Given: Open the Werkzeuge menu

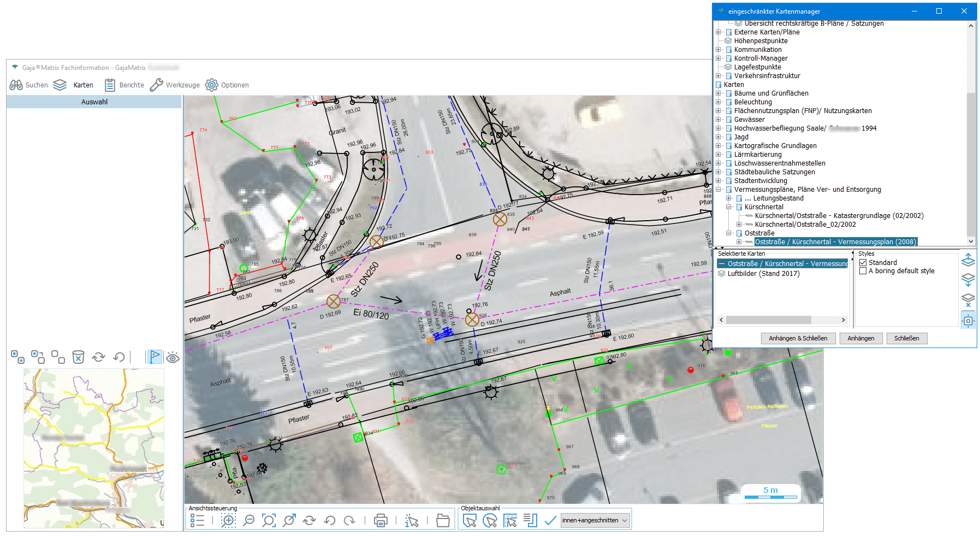Looking at the screenshot, I should pos(175,85).
